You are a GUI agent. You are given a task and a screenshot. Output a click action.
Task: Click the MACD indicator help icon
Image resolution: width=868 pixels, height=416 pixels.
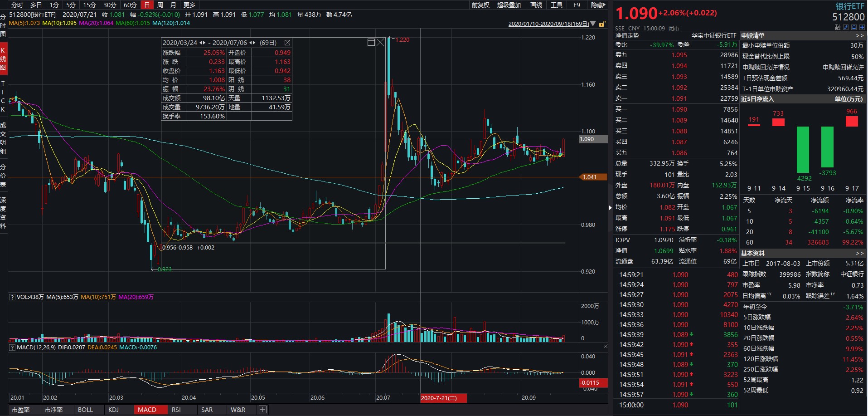click(x=12, y=347)
